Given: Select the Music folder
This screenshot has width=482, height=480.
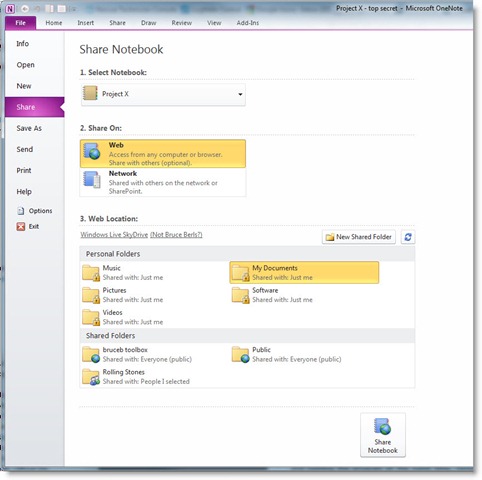Looking at the screenshot, I should 155,273.
